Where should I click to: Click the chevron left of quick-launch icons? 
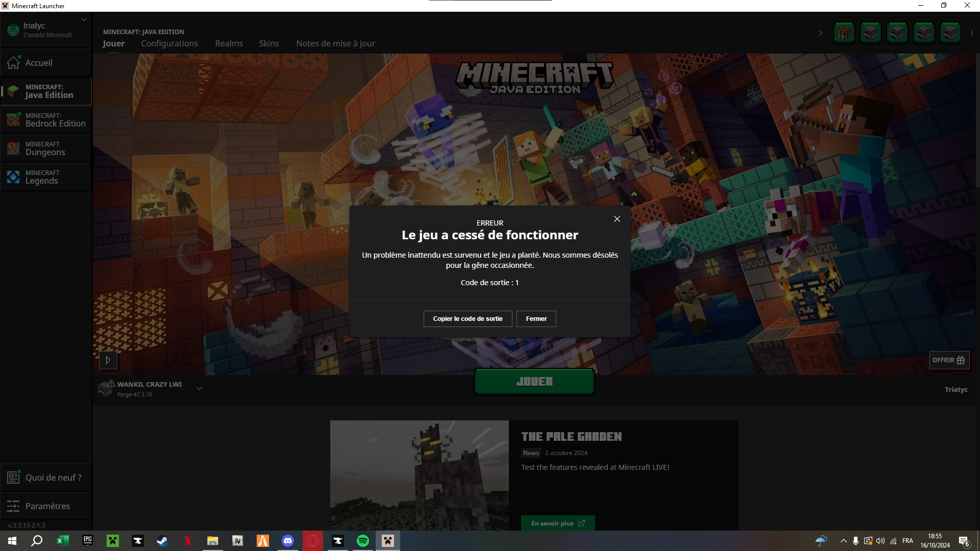[x=821, y=33]
